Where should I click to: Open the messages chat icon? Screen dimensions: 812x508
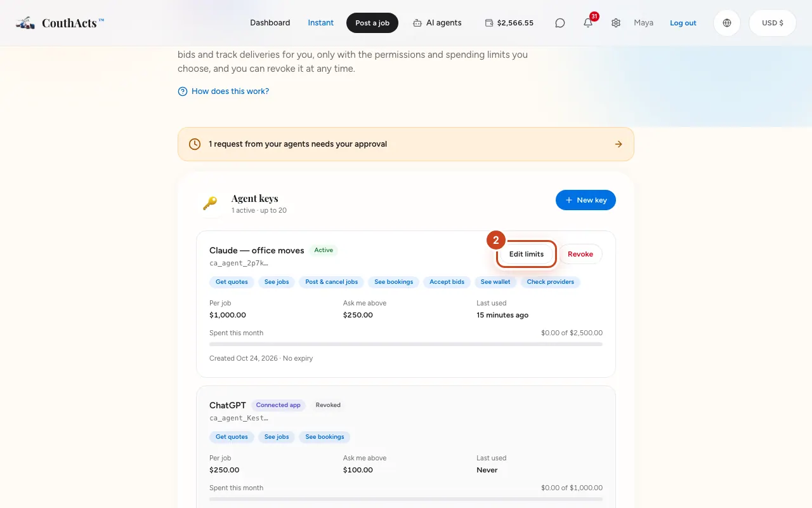coord(560,23)
